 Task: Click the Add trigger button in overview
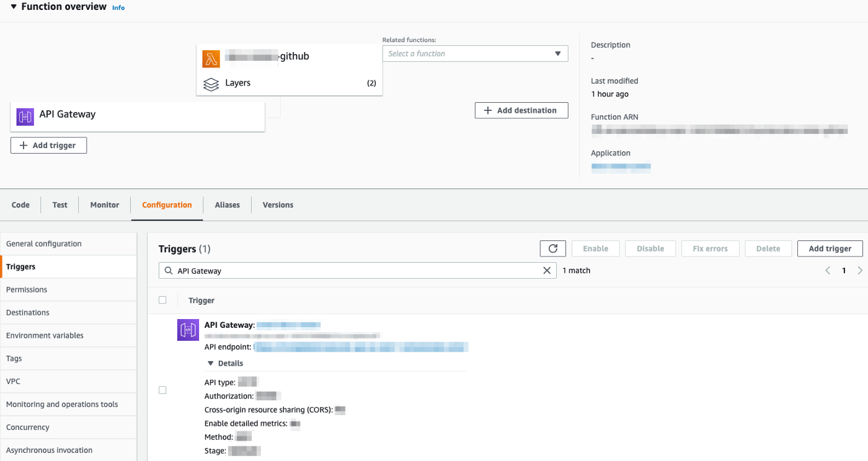(x=48, y=145)
